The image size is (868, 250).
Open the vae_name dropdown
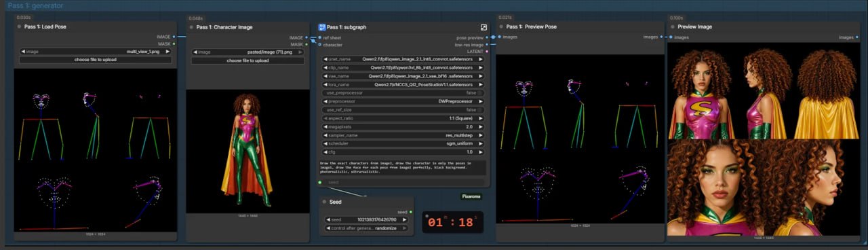tap(403, 76)
